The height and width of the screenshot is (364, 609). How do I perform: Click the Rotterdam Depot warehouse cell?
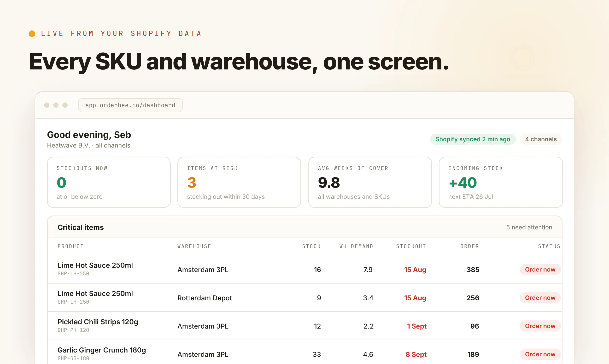click(205, 298)
